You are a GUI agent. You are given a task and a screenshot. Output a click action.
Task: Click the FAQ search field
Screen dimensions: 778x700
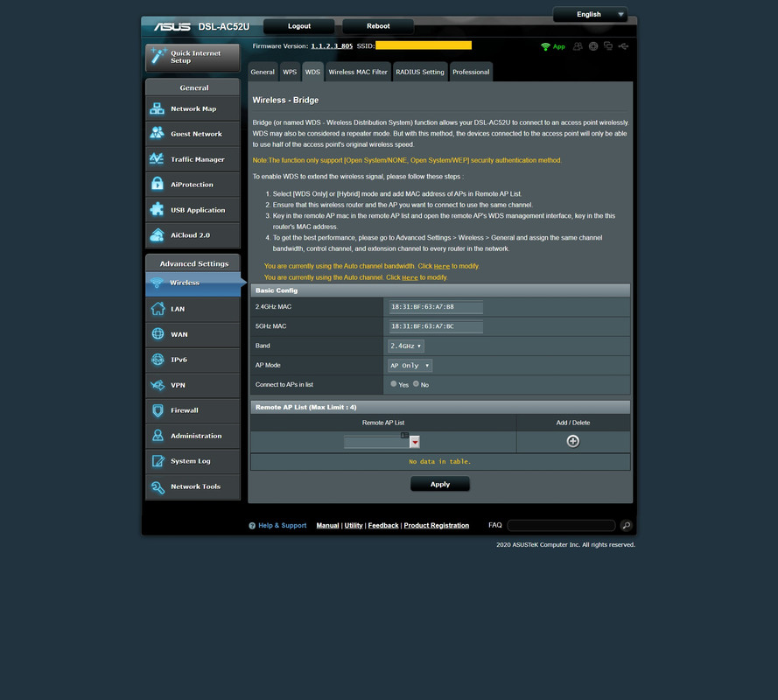pos(561,525)
